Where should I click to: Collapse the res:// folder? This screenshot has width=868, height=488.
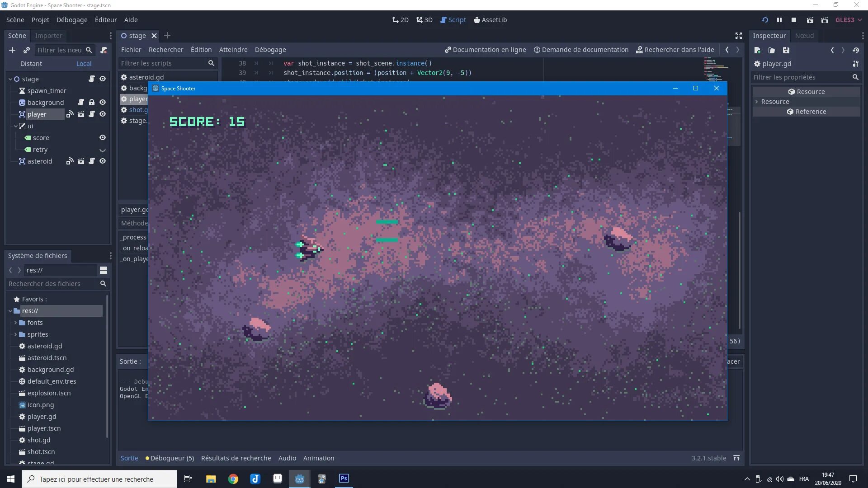click(x=10, y=311)
